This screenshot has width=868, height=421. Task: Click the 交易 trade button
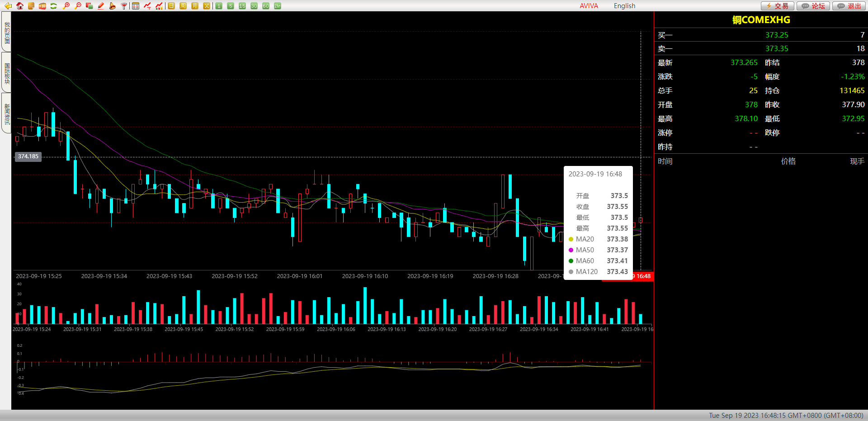tap(777, 6)
